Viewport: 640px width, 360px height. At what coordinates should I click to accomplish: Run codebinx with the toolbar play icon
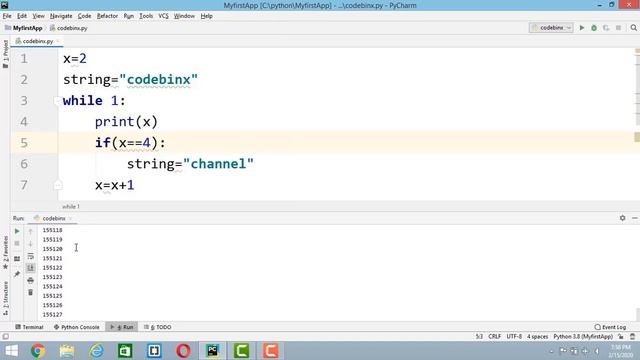[x=582, y=28]
